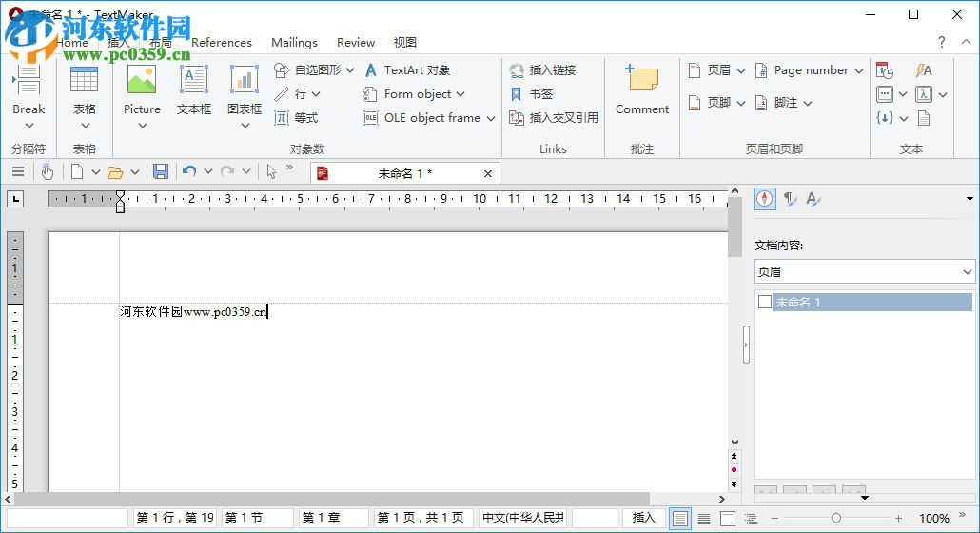Collapse the ribbon with the up chevron
The width and height of the screenshot is (980, 533).
tap(966, 42)
